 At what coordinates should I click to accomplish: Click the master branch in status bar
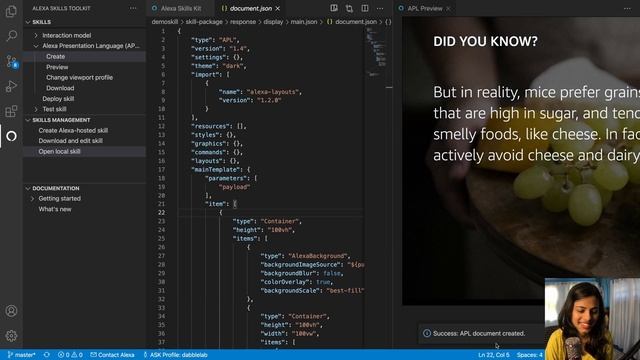pos(22,355)
